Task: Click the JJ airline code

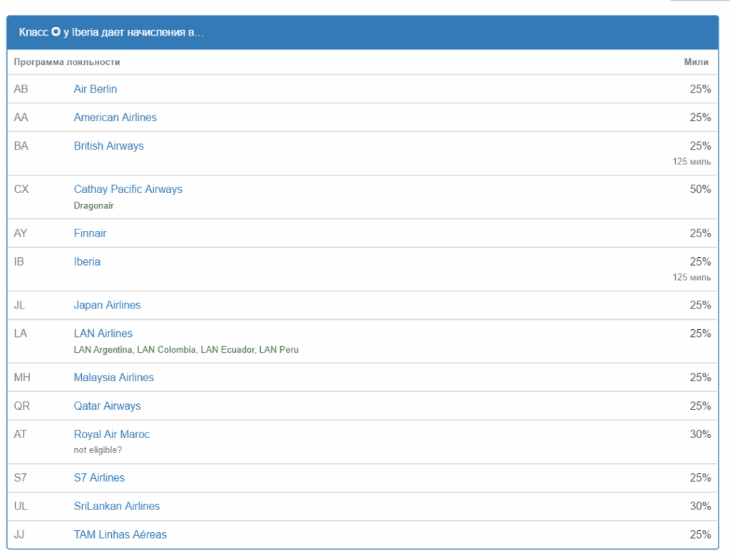Action: click(19, 534)
